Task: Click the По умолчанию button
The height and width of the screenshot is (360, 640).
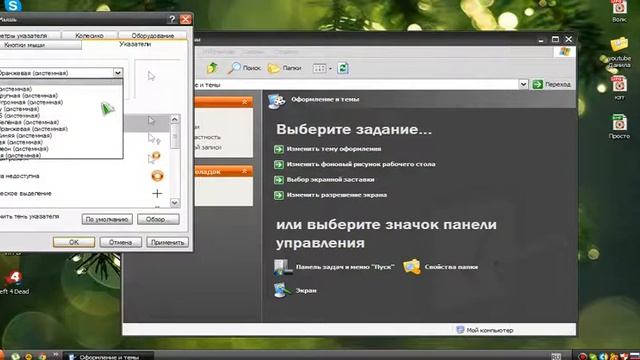Action: pyautogui.click(x=107, y=219)
